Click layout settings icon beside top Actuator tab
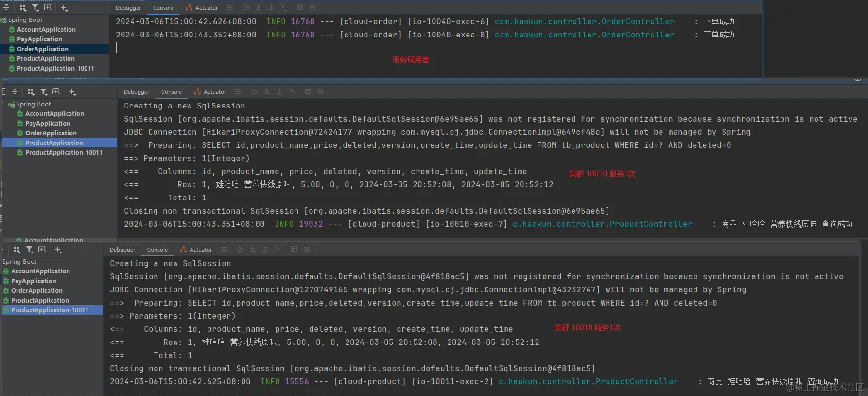 pyautogui.click(x=230, y=8)
